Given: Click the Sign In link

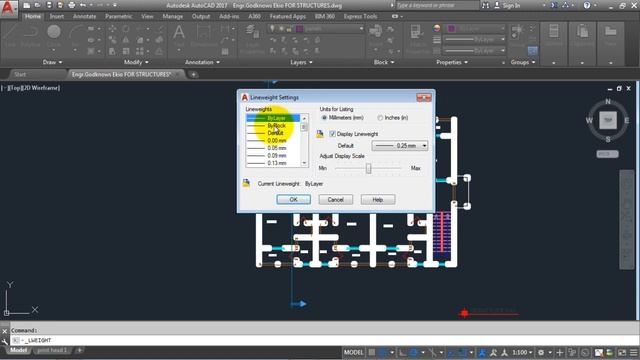Looking at the screenshot, I should coord(511,5).
